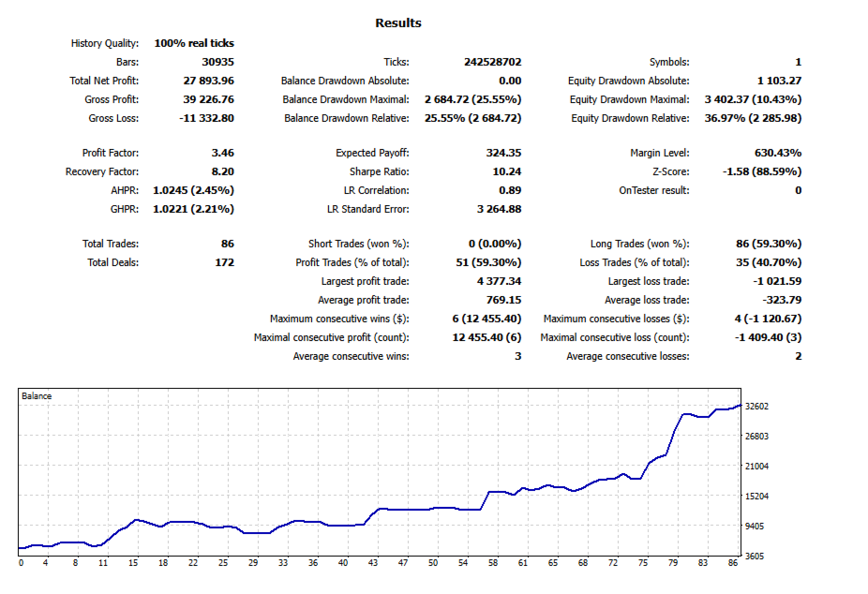Click the 'Equity Drawdown Maximal:' label
The image size is (868, 594).
pos(629,99)
